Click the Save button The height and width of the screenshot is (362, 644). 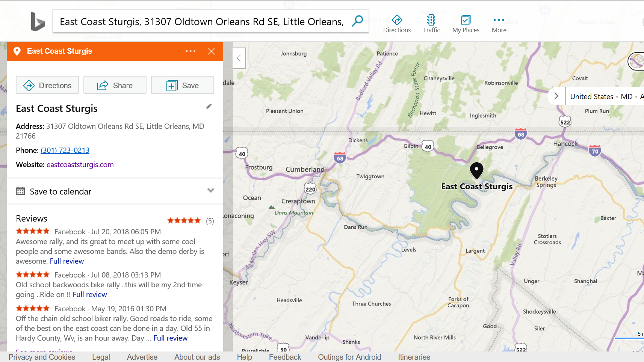183,85
